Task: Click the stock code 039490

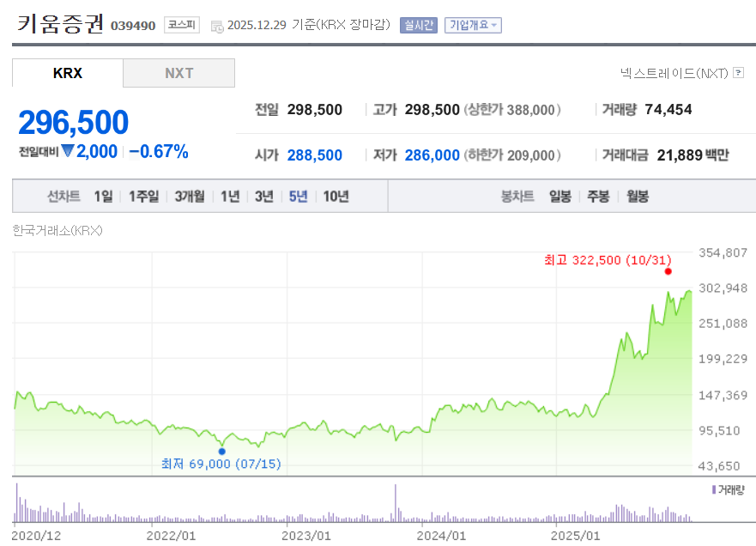Action: [x=133, y=26]
